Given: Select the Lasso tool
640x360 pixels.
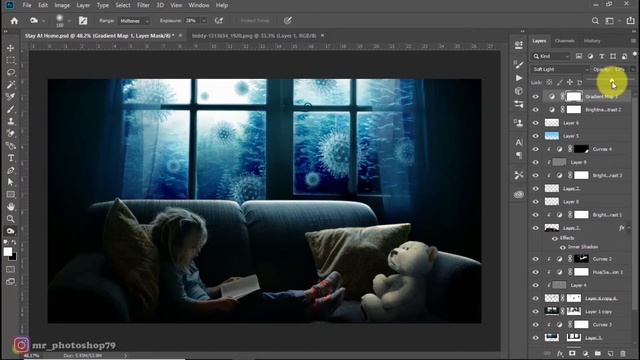Looking at the screenshot, I should (x=11, y=73).
